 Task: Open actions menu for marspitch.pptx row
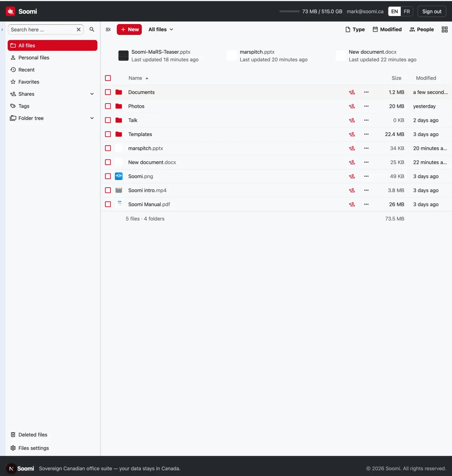[x=366, y=148]
